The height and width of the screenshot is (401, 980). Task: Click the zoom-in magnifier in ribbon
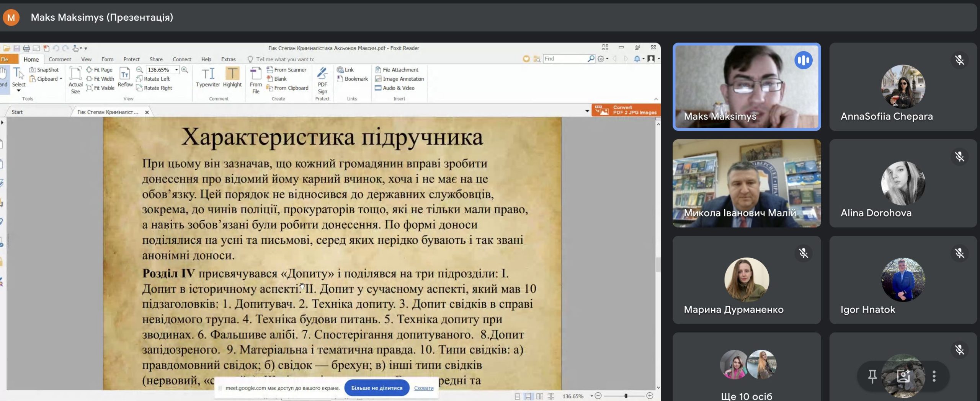(185, 70)
